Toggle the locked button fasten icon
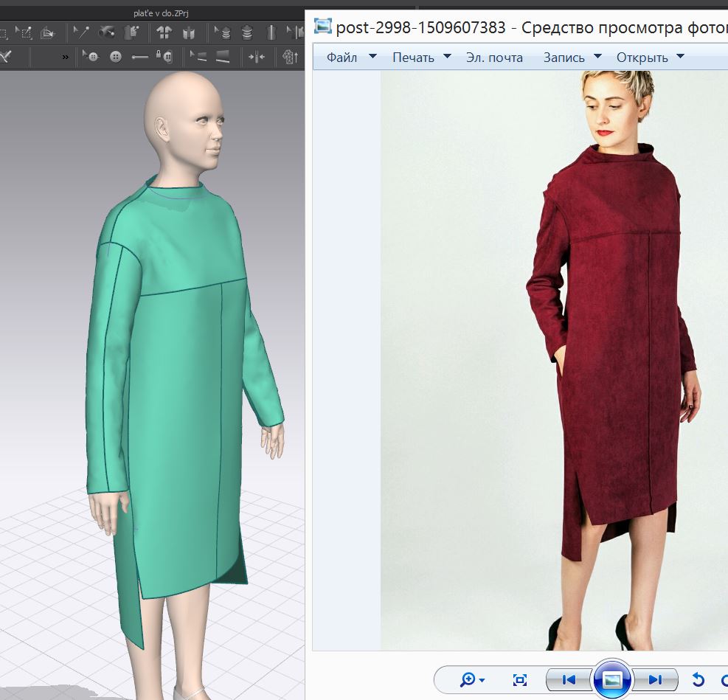 [x=166, y=57]
